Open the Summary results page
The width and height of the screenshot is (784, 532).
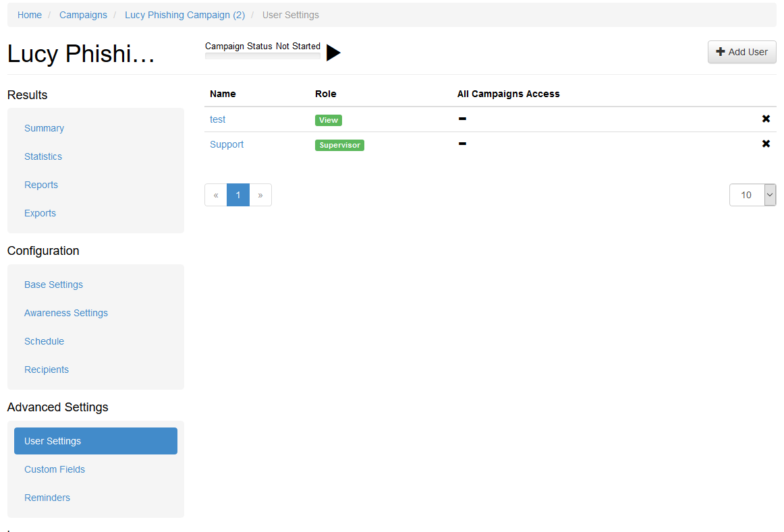pos(44,128)
